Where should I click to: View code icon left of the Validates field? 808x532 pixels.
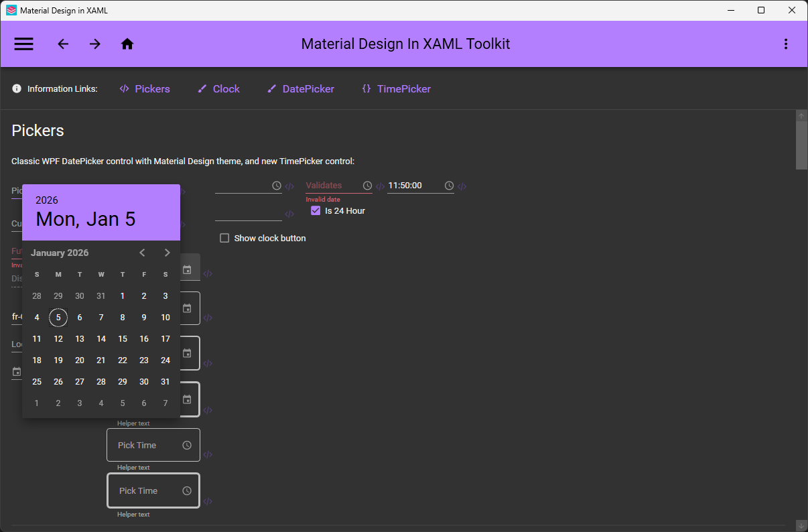coord(289,186)
